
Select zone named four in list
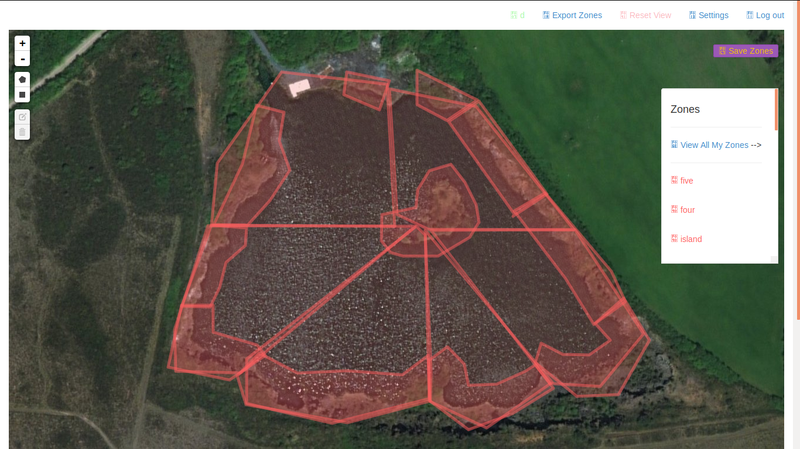(x=687, y=210)
